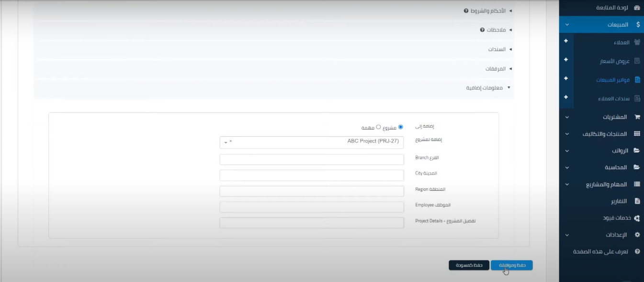Click the plus icon beside عروض الأسعار

pyautogui.click(x=566, y=60)
